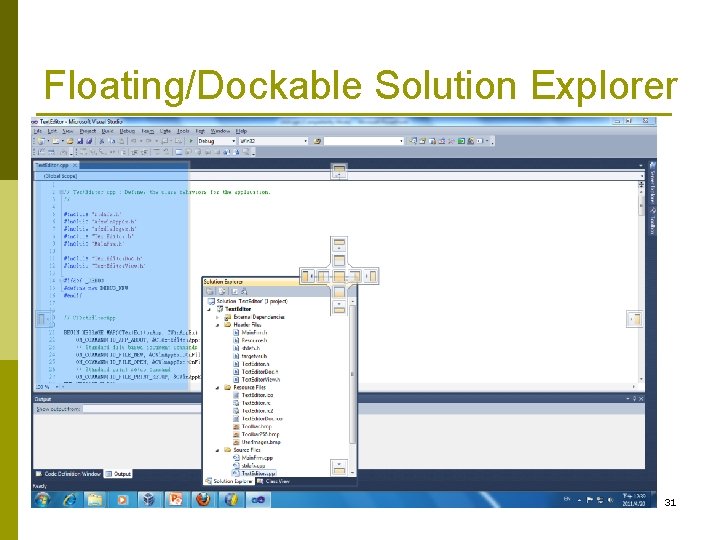This screenshot has height=540, width=720.
Task: Open the Debug menu
Action: (x=127, y=131)
